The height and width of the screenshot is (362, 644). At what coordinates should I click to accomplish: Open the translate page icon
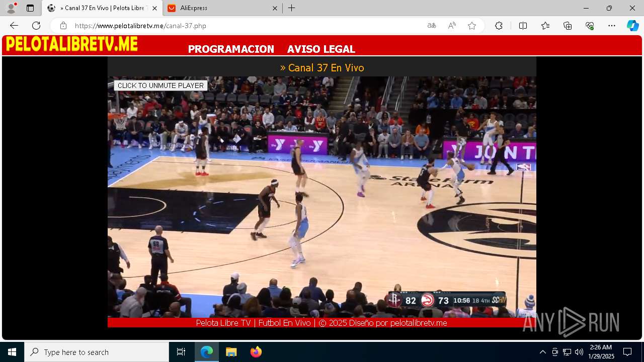(x=431, y=26)
